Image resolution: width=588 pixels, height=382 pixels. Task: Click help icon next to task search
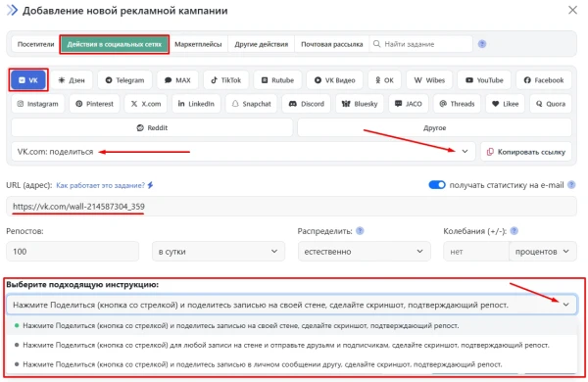pos(482,44)
